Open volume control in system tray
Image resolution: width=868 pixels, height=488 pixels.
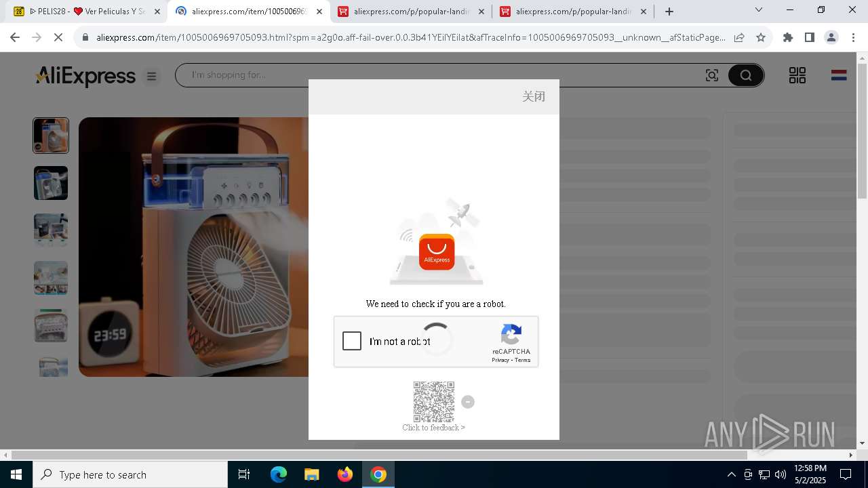point(781,474)
